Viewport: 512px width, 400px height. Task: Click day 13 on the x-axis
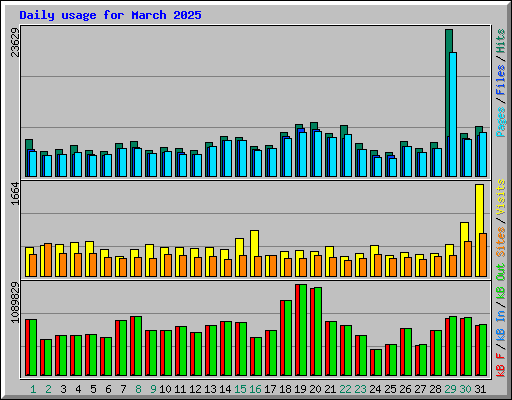pyautogui.click(x=210, y=389)
